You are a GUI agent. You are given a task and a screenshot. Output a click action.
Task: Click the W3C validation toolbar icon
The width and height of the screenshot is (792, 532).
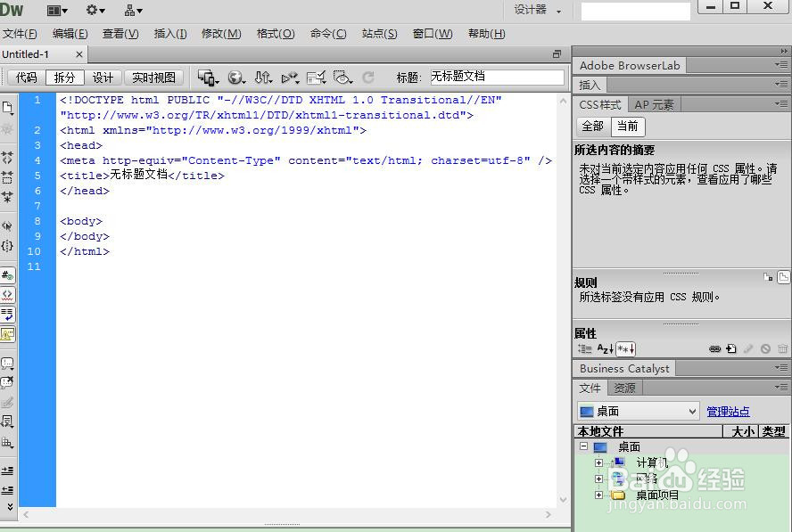(x=290, y=78)
